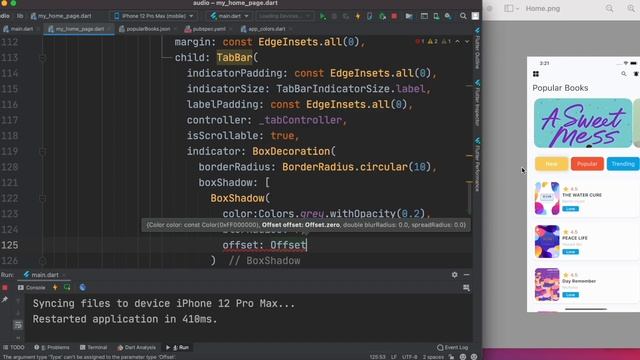This screenshot has width=640, height=360.
Task: Open Run panel settings gear
Action: (454, 275)
